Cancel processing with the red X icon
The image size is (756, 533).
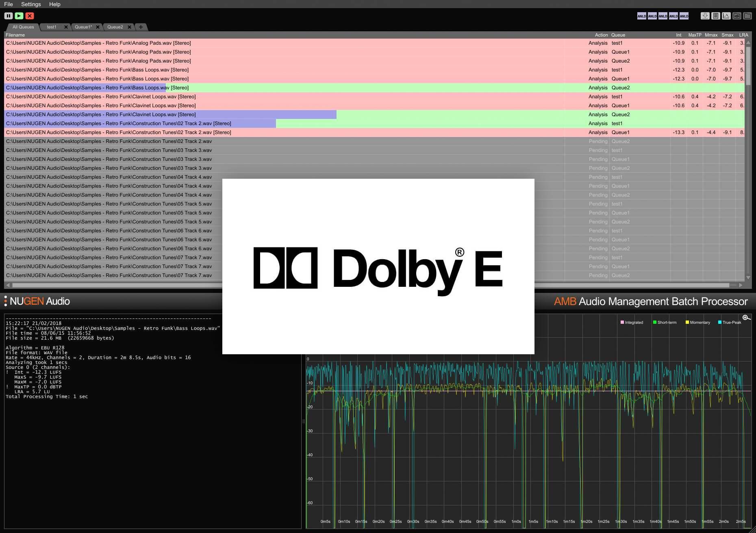(29, 15)
